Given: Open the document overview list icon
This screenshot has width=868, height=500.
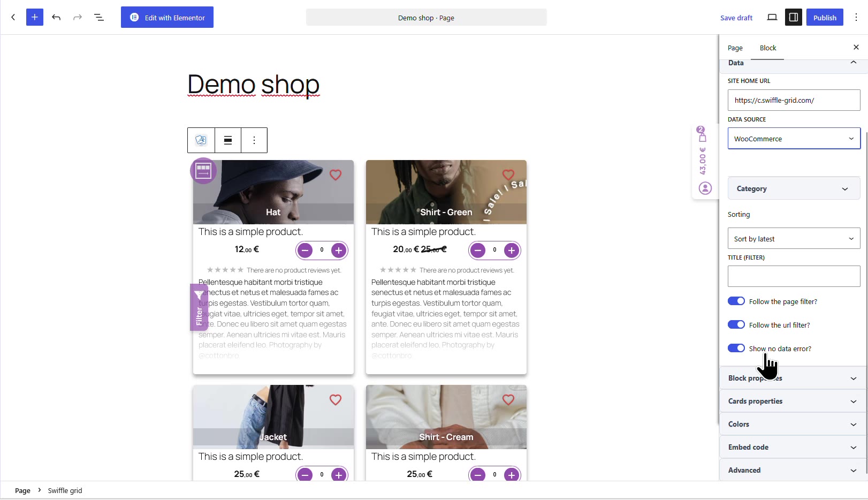Looking at the screenshot, I should 99,17.
